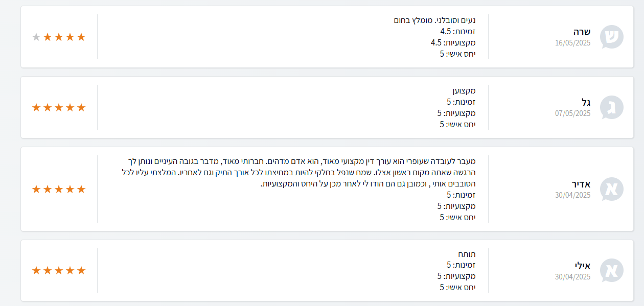
Task: Click the review comment "מקצוען"
Action: 464,91
